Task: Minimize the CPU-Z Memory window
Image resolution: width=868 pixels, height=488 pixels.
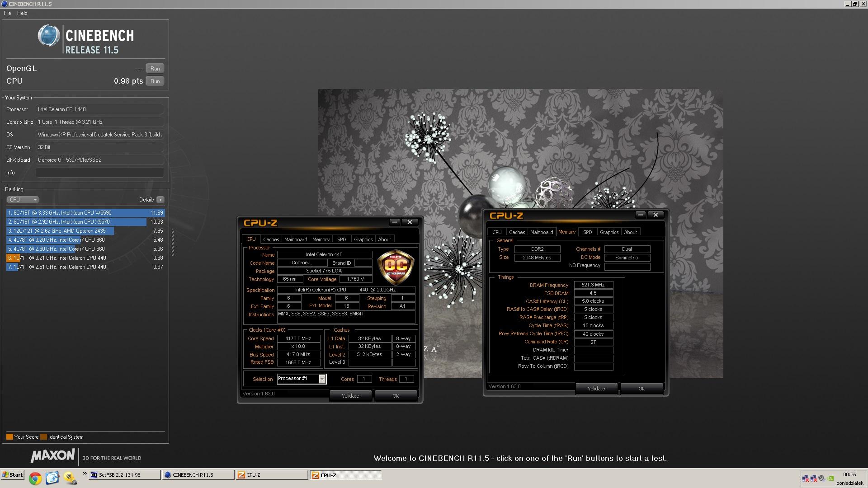Action: [x=641, y=215]
